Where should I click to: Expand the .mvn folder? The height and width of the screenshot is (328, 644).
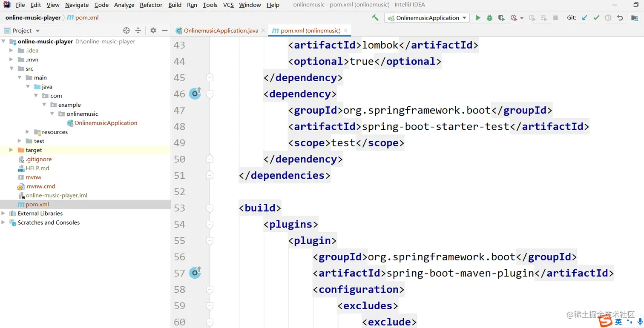tap(12, 60)
